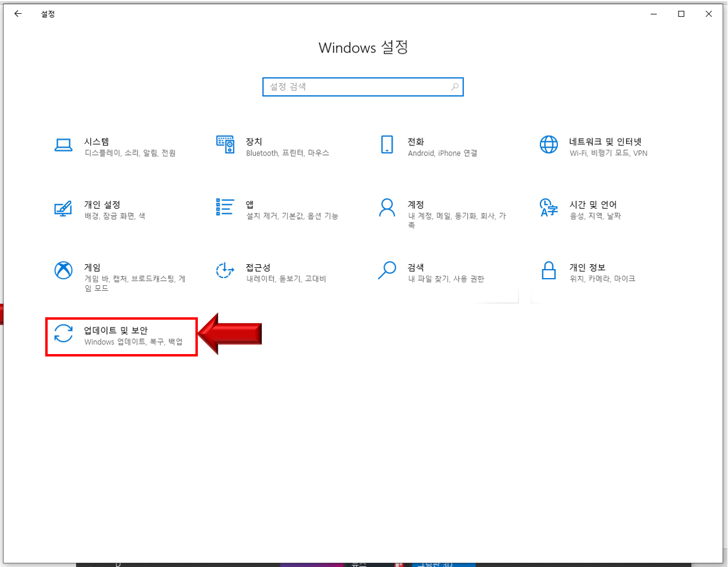Click description '위치, 카메라, 마이크'
728x567 pixels.
click(603, 279)
